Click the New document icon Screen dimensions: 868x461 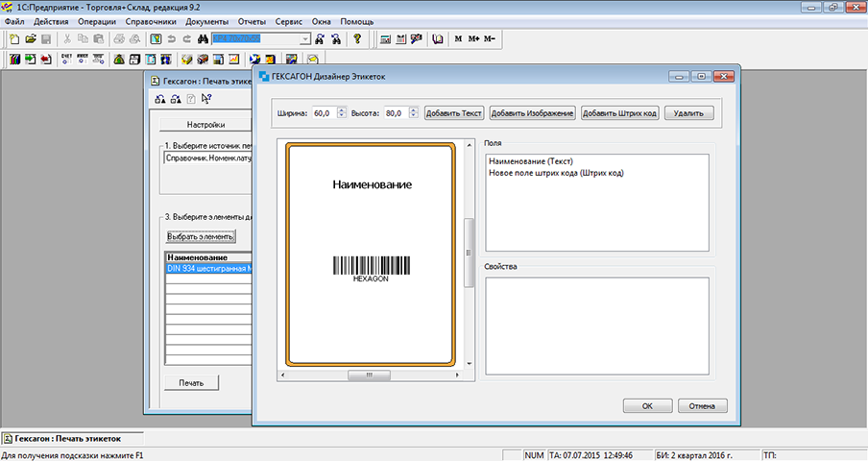[x=14, y=39]
